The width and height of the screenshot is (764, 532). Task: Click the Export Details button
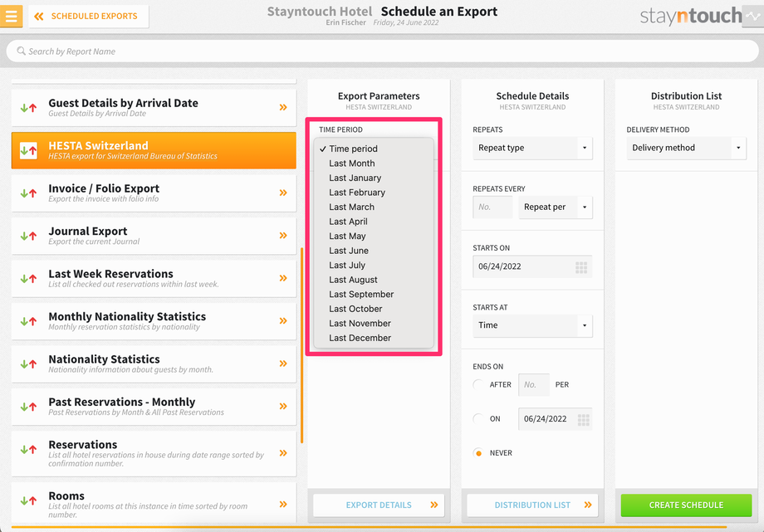[x=379, y=505]
